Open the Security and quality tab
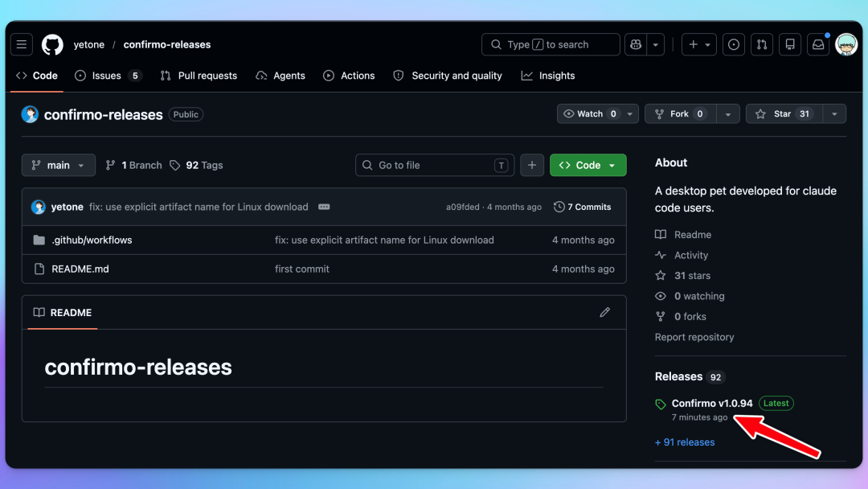Viewport: 868px width, 489px height. point(448,76)
